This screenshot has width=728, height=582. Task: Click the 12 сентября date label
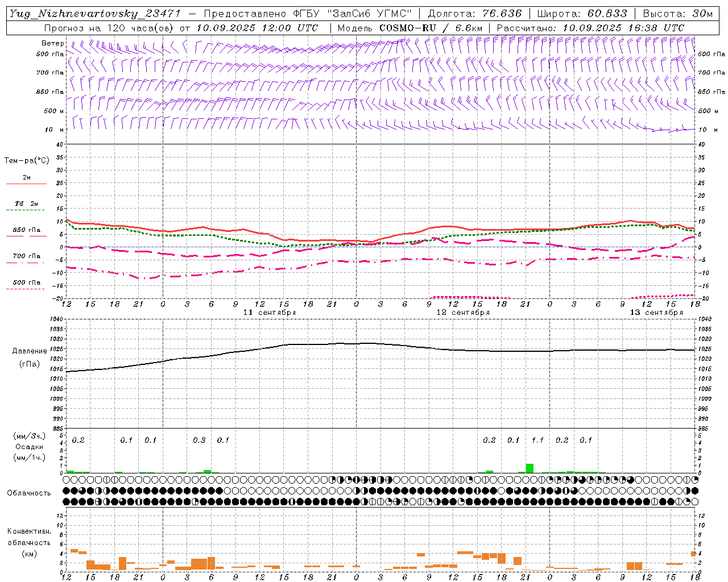(463, 313)
